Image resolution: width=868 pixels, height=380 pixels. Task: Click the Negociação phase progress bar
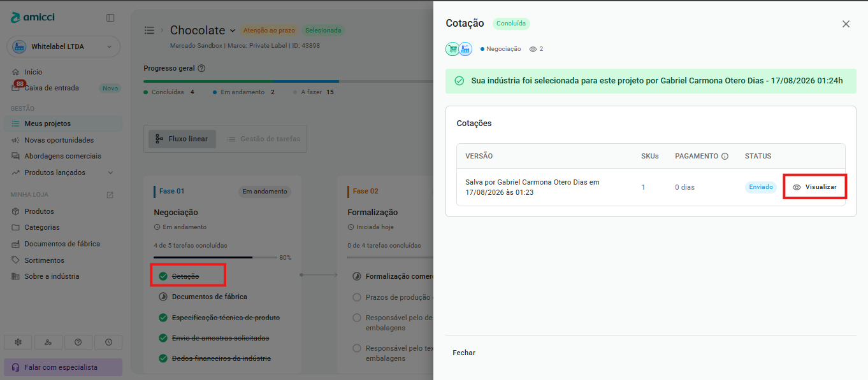pyautogui.click(x=215, y=258)
